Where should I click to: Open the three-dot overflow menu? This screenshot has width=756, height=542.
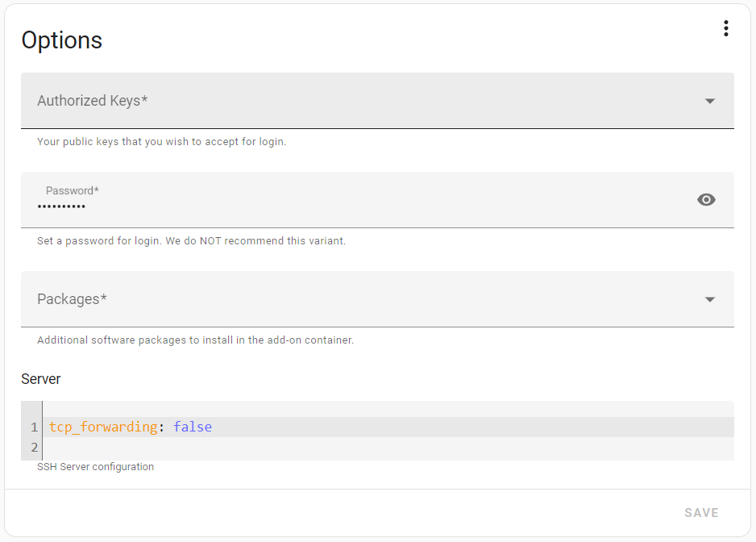(x=725, y=29)
